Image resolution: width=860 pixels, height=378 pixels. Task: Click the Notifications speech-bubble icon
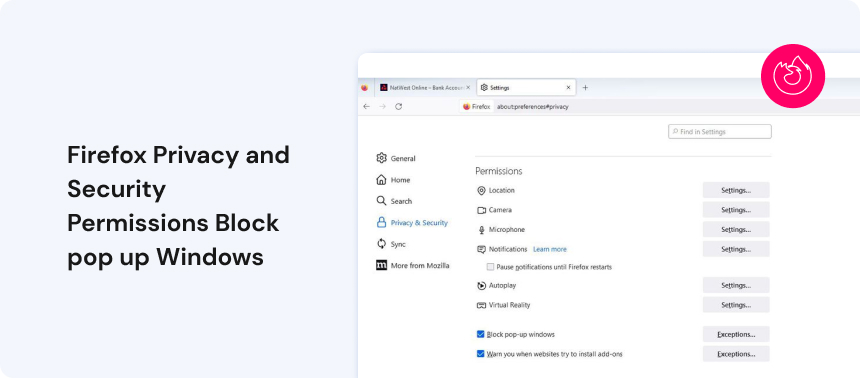(x=481, y=249)
